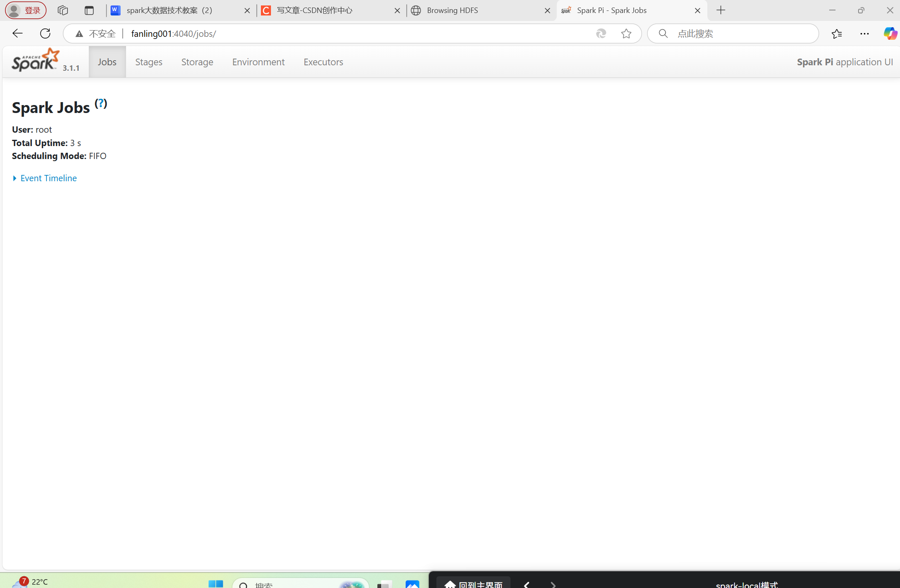Open the favorites list icon
The image size is (900, 588).
pos(836,33)
